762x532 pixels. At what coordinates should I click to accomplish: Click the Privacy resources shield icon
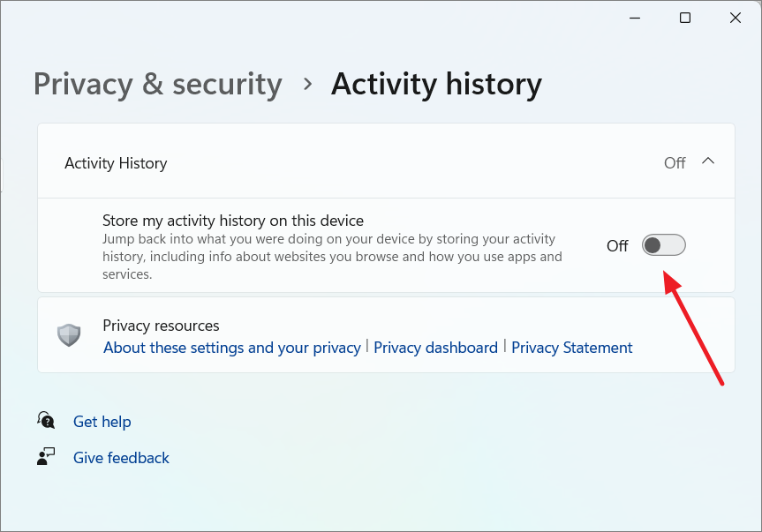pos(69,335)
